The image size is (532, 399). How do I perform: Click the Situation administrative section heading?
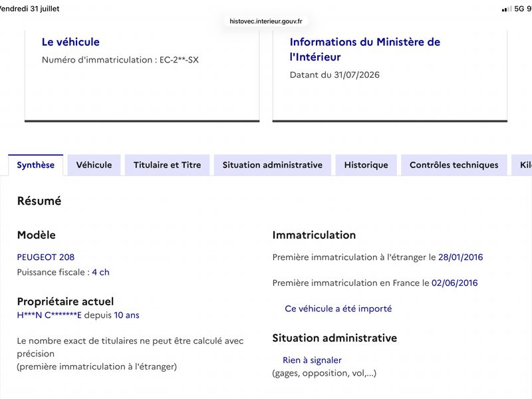(x=334, y=338)
